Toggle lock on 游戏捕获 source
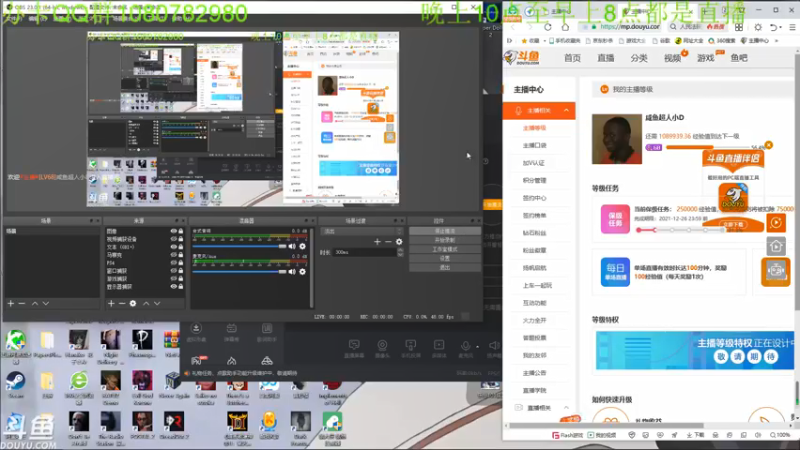Screen dimensions: 800x450 coord(181,279)
